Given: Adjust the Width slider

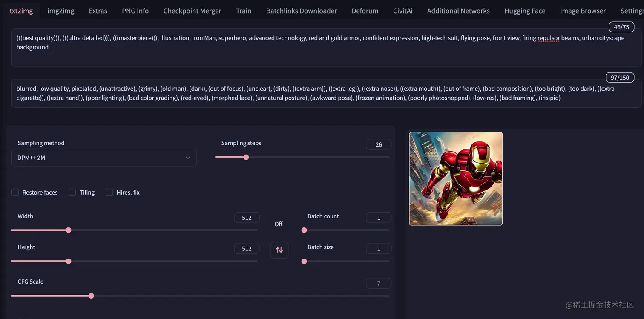Looking at the screenshot, I should 134,230.
